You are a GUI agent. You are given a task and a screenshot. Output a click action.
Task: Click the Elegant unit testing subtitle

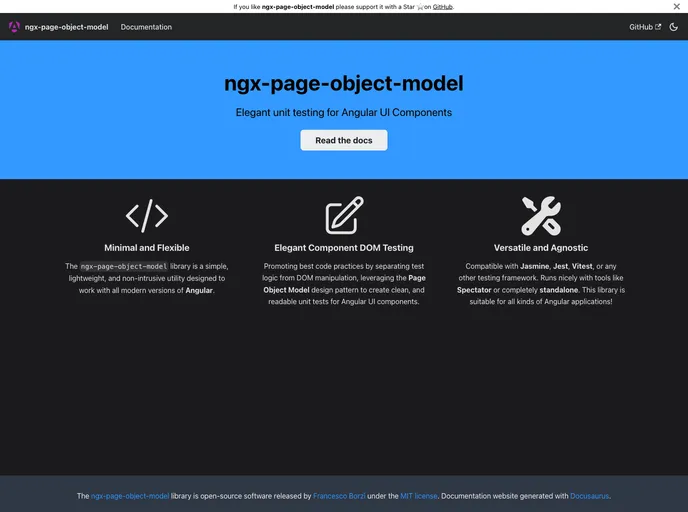pos(344,112)
